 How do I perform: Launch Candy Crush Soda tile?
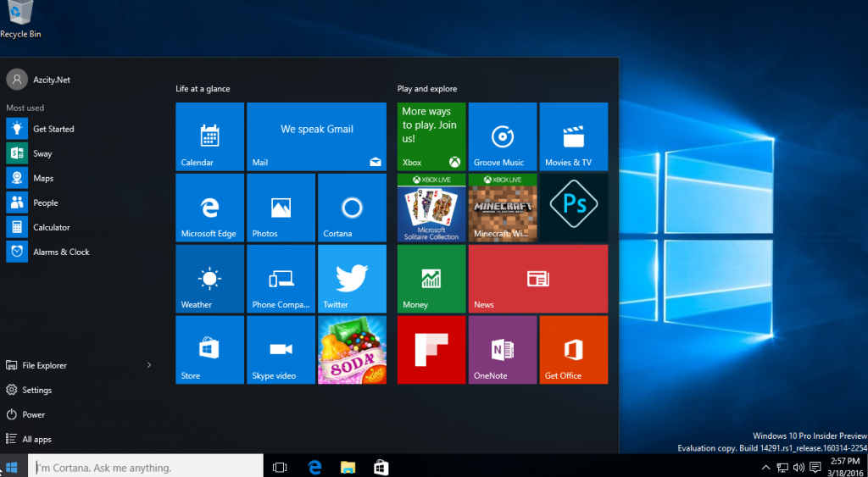(352, 350)
